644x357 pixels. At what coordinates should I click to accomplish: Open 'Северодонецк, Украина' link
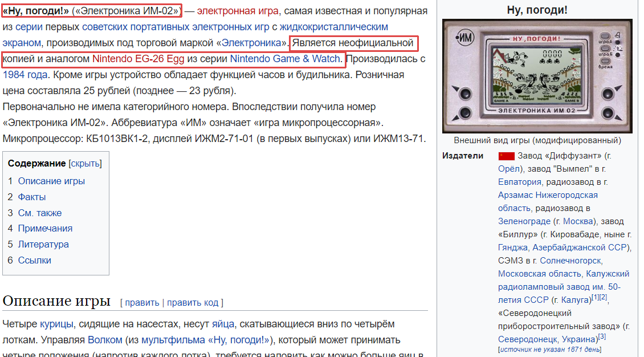[x=548, y=340]
